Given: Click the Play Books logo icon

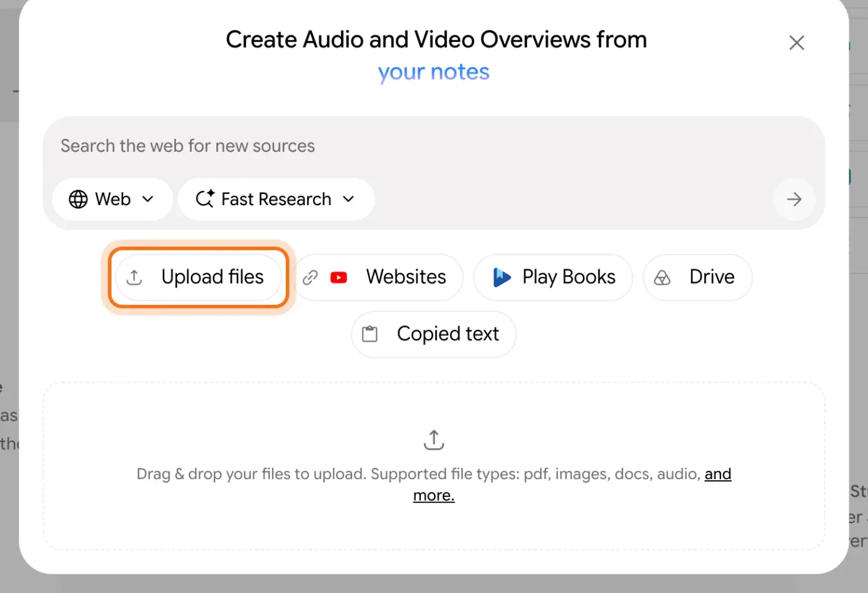Looking at the screenshot, I should click(x=502, y=277).
